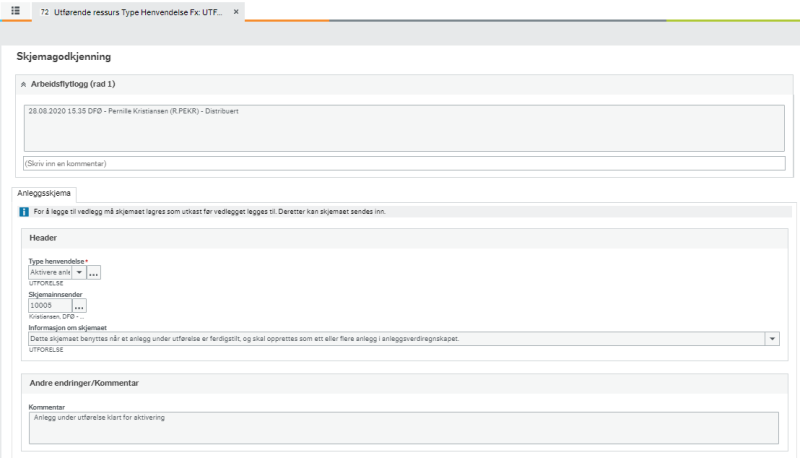Screen dimensions: 800x458
Task: Open the Skjemainnsender lookup ellipsis button
Action: [x=79, y=306]
